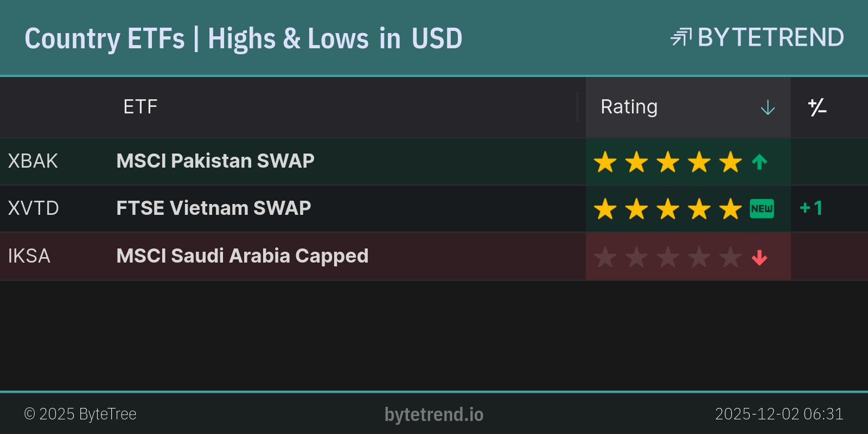Click the IKSA ticker symbol
Screen dimensions: 868x434
point(29,256)
